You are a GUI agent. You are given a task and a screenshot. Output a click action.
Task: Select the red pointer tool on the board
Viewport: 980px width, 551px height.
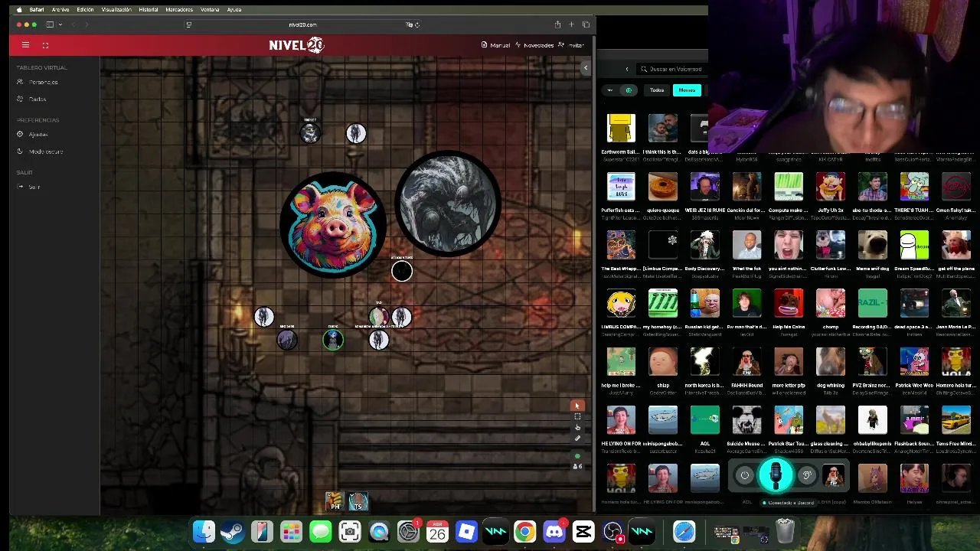click(x=577, y=406)
